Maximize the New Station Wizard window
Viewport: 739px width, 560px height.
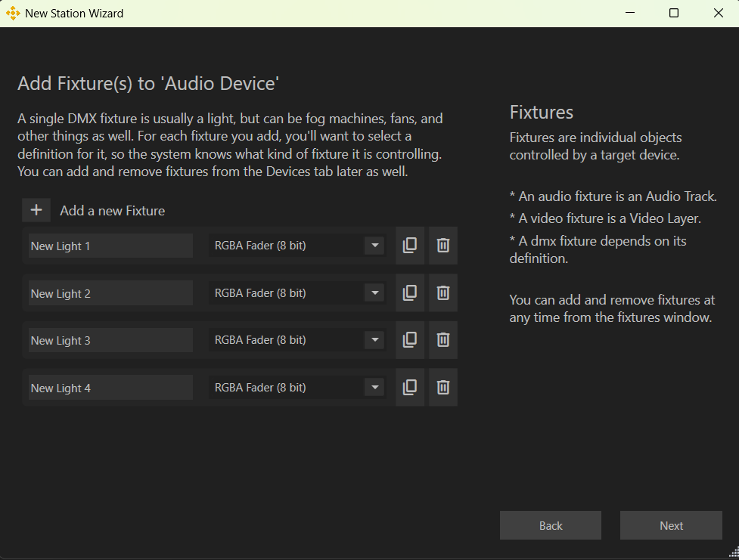[x=674, y=13]
